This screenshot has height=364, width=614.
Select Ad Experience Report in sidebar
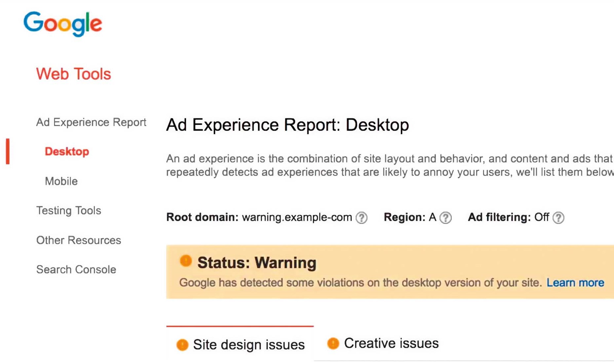pos(91,122)
